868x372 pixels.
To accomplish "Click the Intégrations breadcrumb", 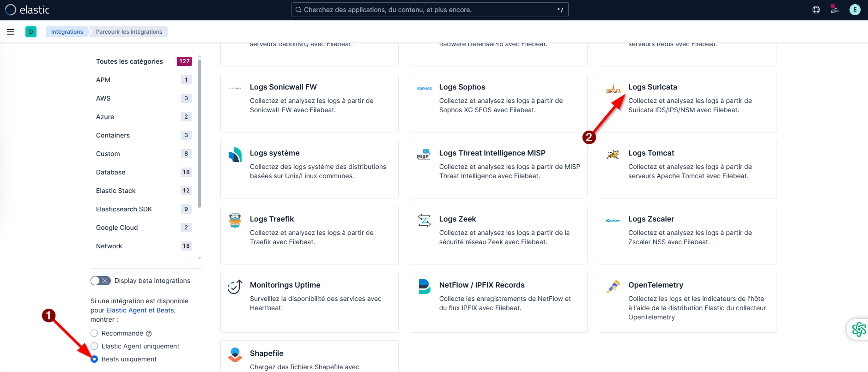I will click(67, 32).
